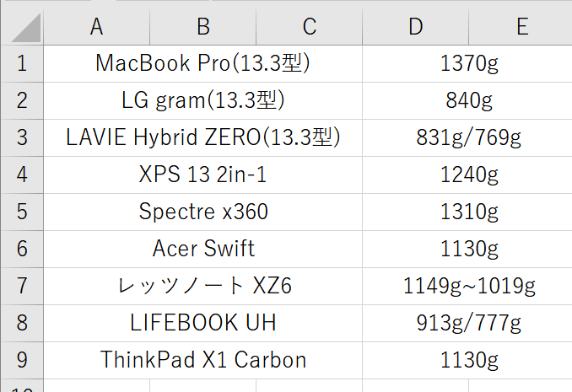572x392 pixels.
Task: Select column E header
Action: [x=521, y=27]
